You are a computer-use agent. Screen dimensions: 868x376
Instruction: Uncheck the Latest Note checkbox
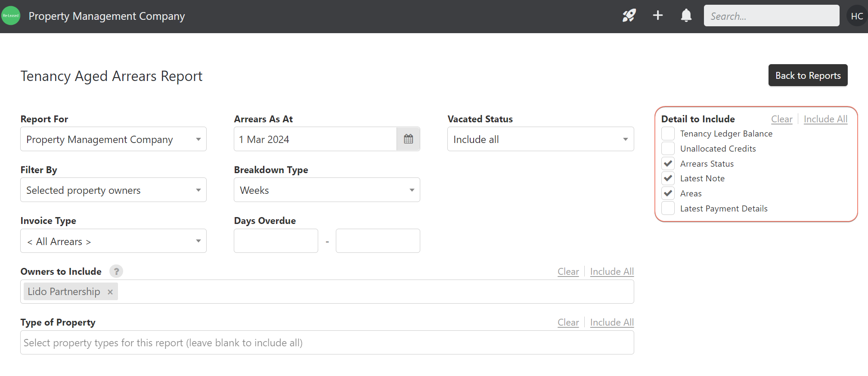tap(668, 178)
